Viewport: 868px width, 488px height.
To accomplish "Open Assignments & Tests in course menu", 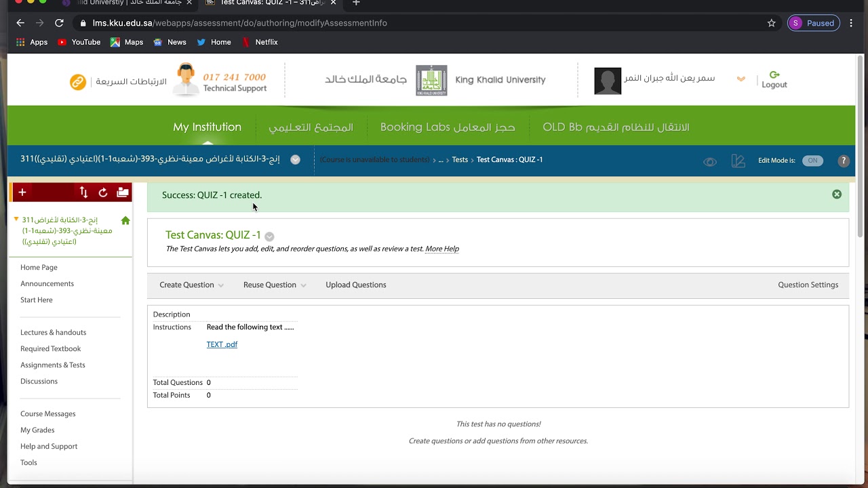I will (x=53, y=365).
